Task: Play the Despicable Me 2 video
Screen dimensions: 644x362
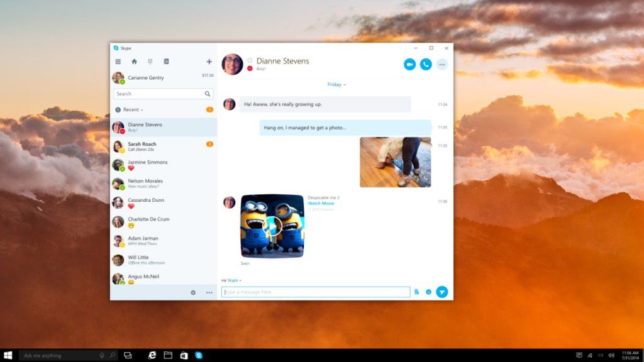Action: point(272,226)
